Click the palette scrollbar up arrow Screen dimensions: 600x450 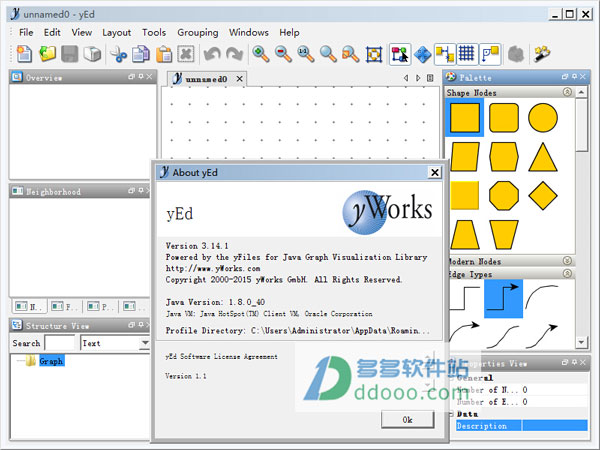582,92
